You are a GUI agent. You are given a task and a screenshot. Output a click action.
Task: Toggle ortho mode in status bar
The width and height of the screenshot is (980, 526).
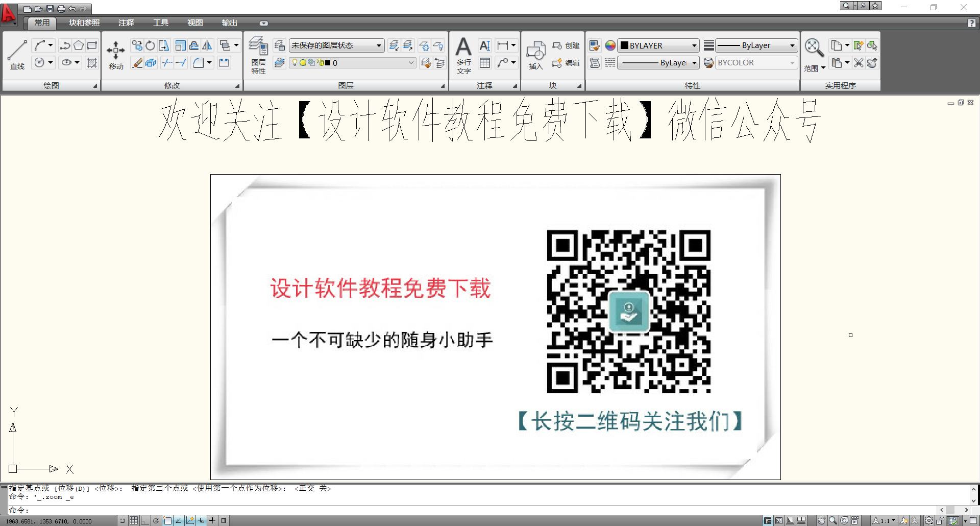coord(145,520)
